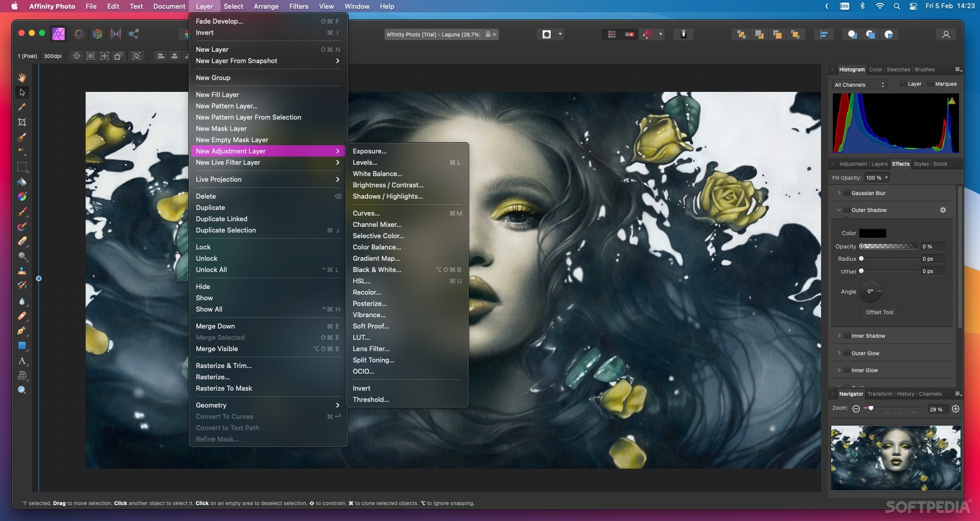The width and height of the screenshot is (980, 521).
Task: Expand the Inner Shadow effect section
Action: (x=839, y=336)
